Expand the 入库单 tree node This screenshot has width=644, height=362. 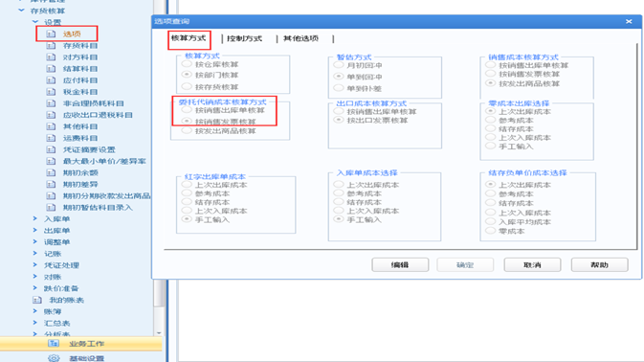pyautogui.click(x=35, y=219)
